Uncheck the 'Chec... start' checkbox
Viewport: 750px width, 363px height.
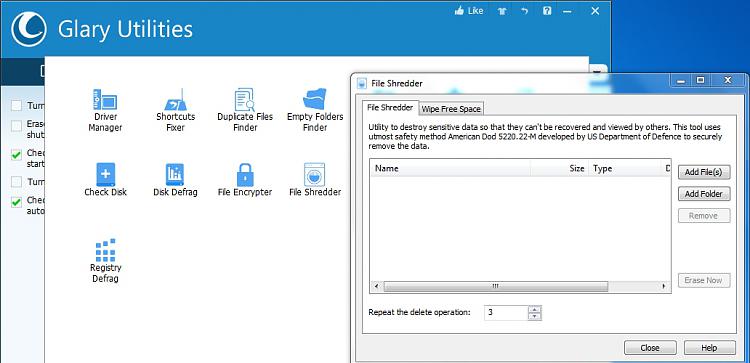pyautogui.click(x=17, y=154)
